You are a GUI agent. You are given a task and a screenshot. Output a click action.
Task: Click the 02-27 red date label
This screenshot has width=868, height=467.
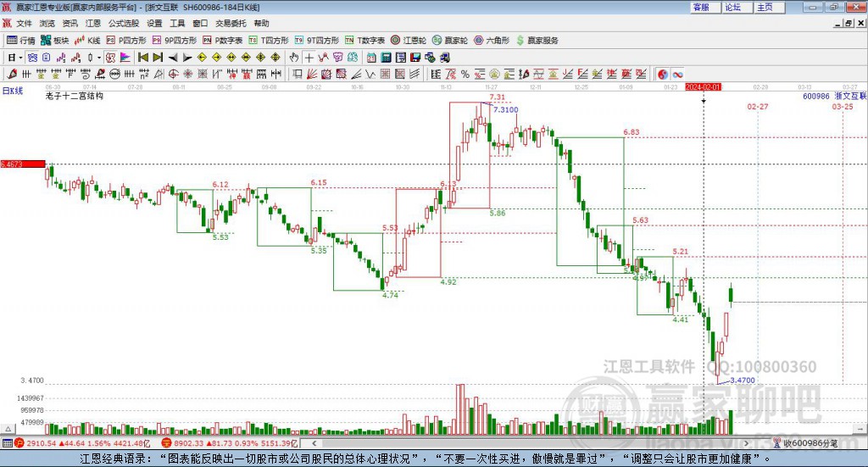tap(758, 106)
